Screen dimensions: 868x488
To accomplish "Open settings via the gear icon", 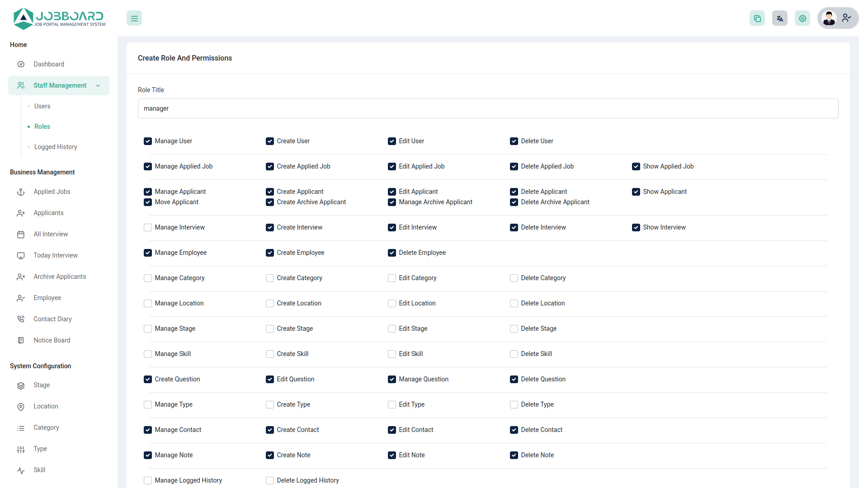I will point(802,18).
